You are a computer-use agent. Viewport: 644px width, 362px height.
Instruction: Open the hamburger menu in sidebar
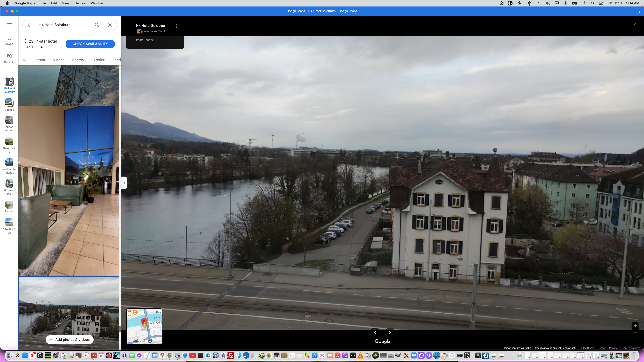click(x=9, y=25)
